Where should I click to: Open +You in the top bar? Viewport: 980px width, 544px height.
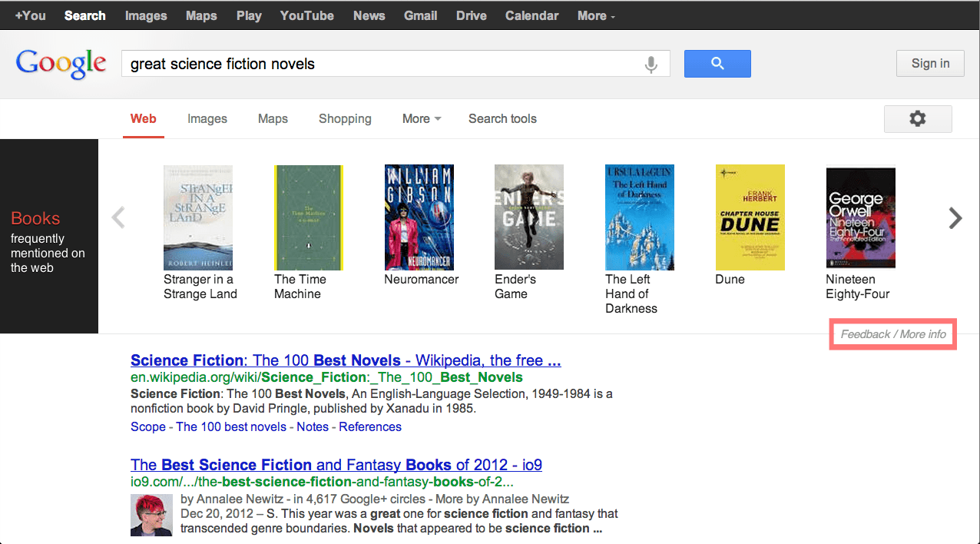click(31, 15)
